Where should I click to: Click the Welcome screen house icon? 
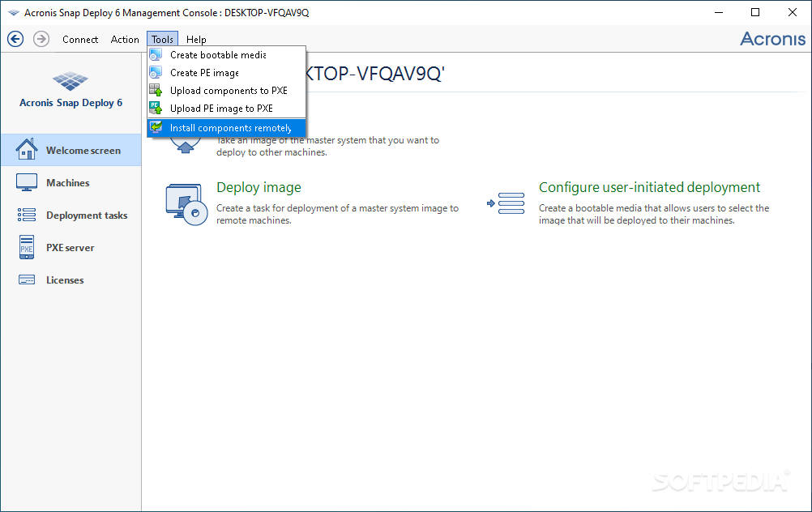pyautogui.click(x=27, y=149)
